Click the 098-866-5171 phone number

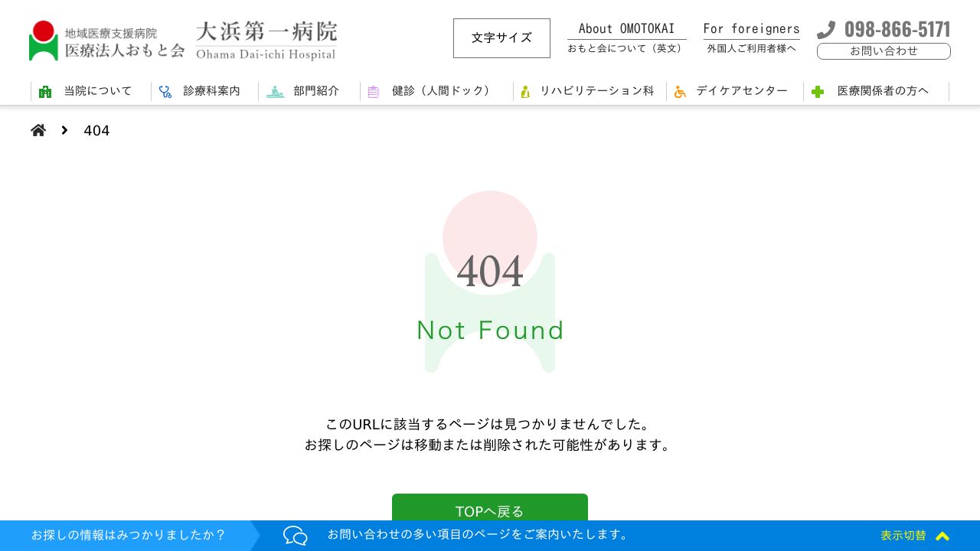[x=897, y=29]
